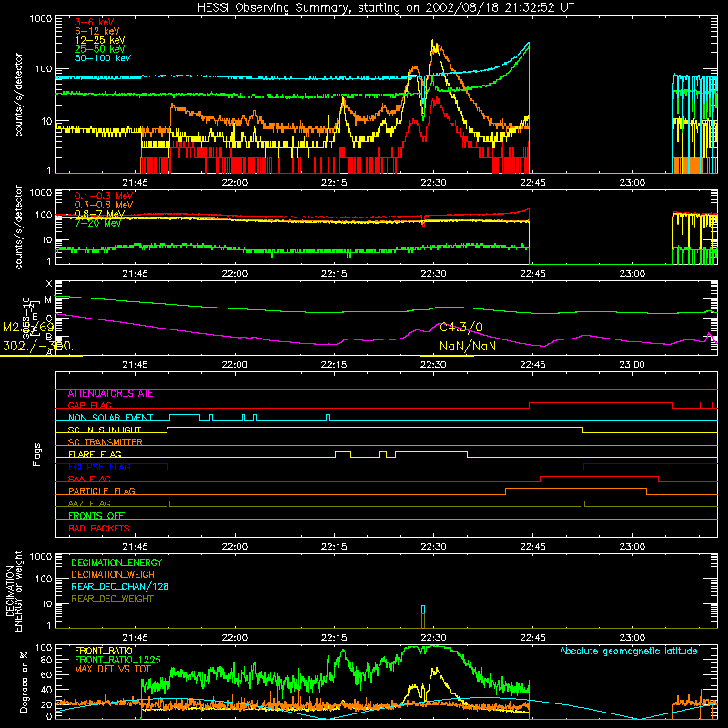Click the 21:45 tick under the Flags panel

135,547
